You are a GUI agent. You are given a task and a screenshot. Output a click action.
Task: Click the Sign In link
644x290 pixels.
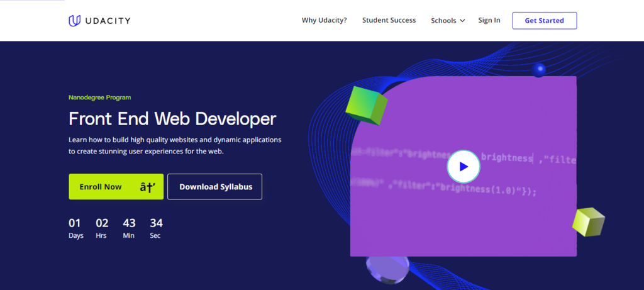(489, 20)
